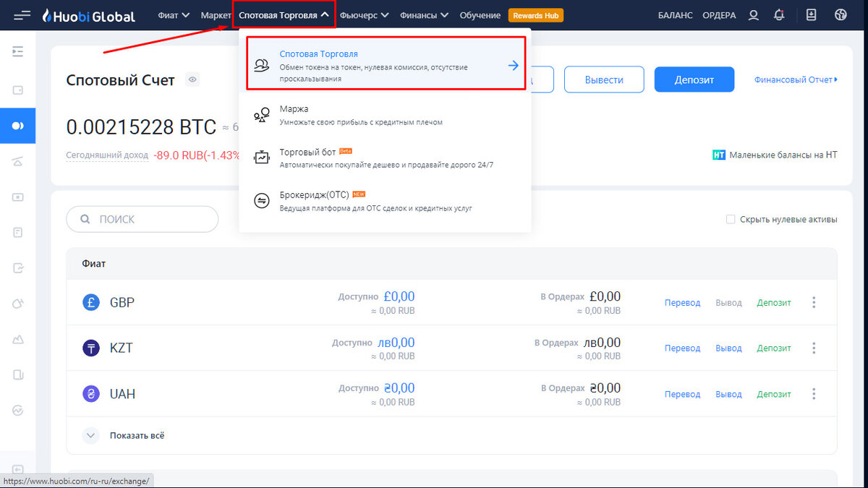The width and height of the screenshot is (868, 488).
Task: Select Брокеридж(OTC) in dropdown
Action: coord(386,200)
